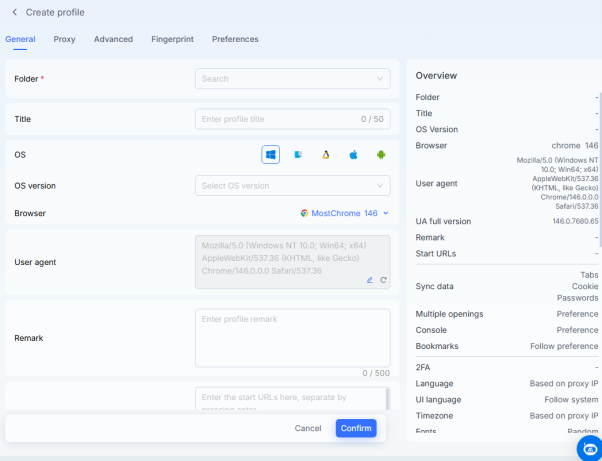
Task: Click the edit user agent pencil icon
Action: pyautogui.click(x=370, y=280)
